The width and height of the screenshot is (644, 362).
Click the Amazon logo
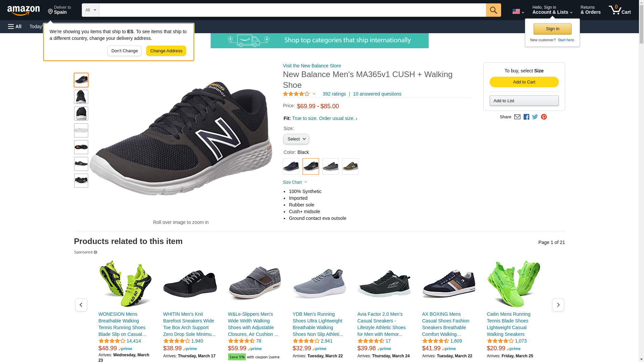click(23, 10)
